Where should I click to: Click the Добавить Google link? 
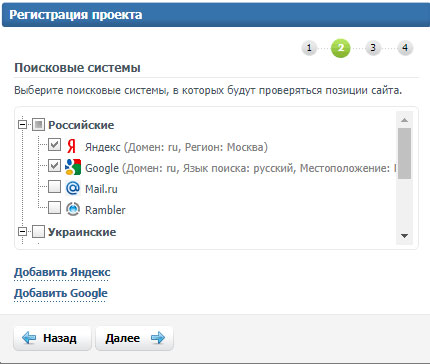click(x=61, y=293)
